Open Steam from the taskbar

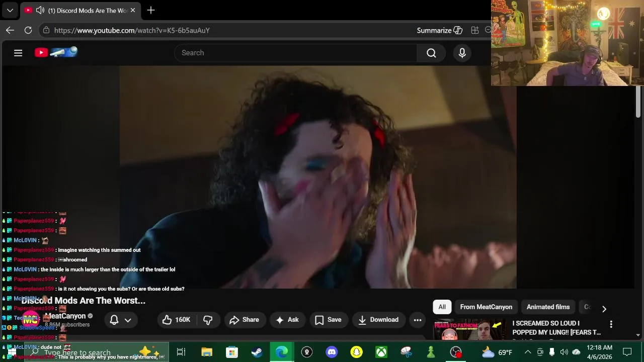coord(257,352)
